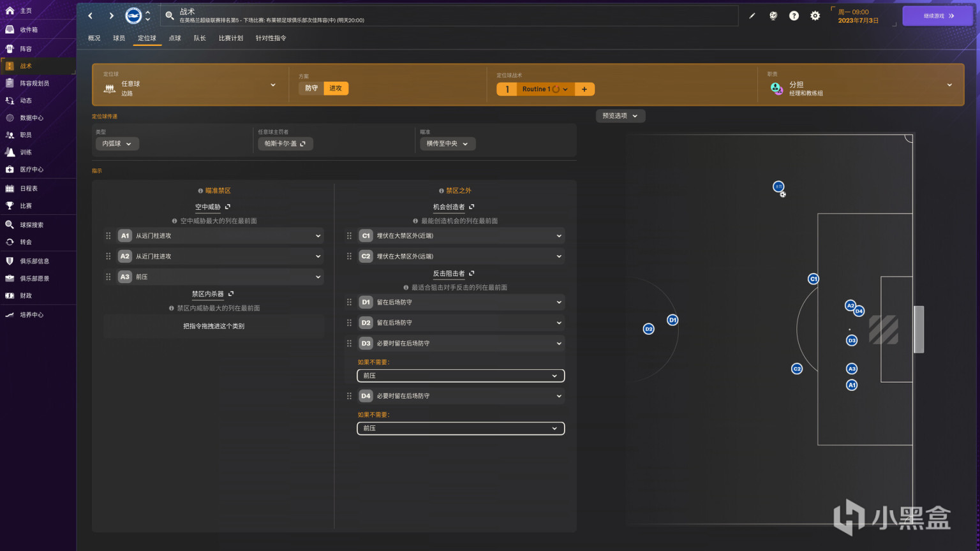Switch to the 球员 players tab
980x551 pixels.
coord(119,38)
